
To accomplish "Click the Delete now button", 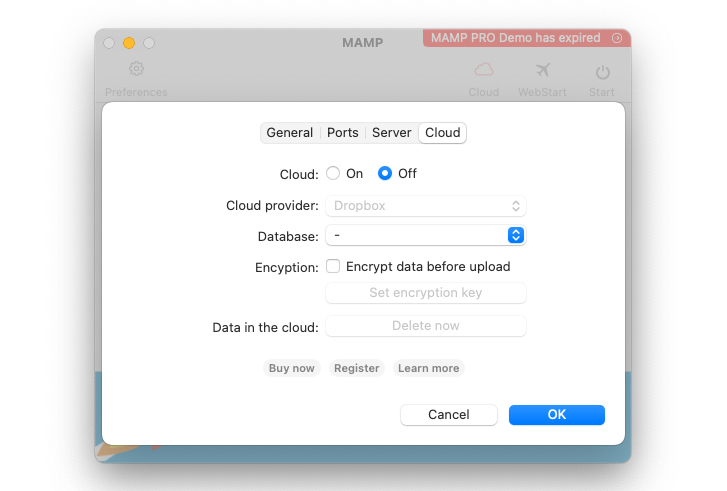I will click(x=426, y=326).
